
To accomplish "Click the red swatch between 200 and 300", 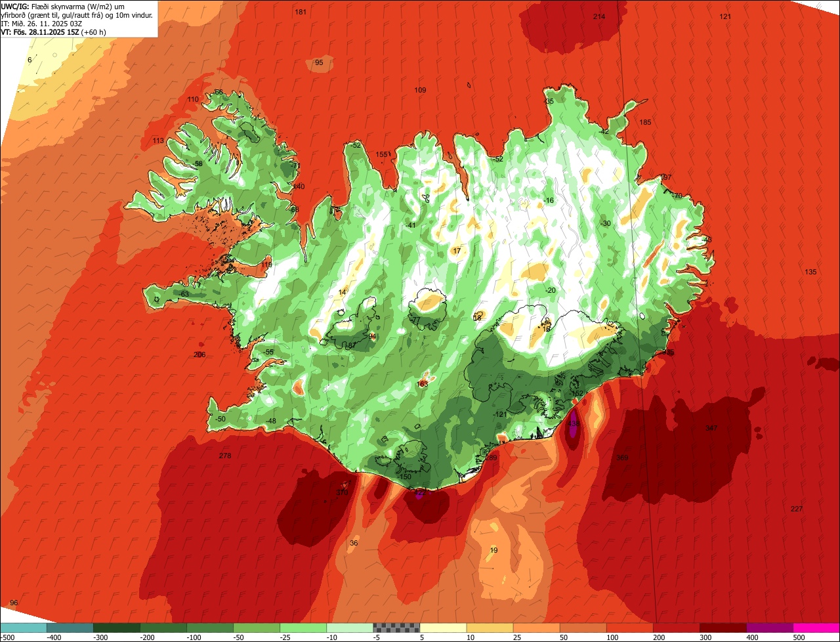I will tap(676, 628).
